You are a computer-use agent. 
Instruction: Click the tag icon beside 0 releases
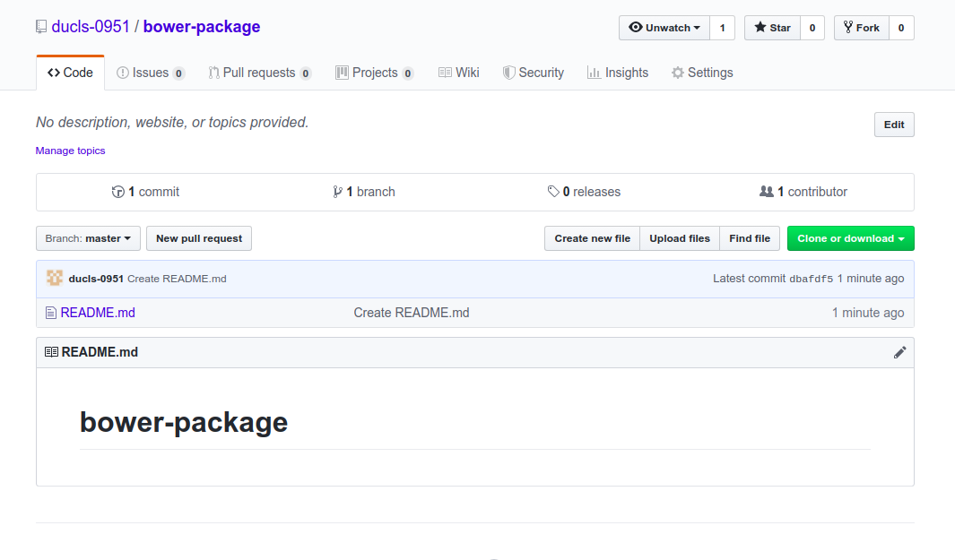coord(553,192)
